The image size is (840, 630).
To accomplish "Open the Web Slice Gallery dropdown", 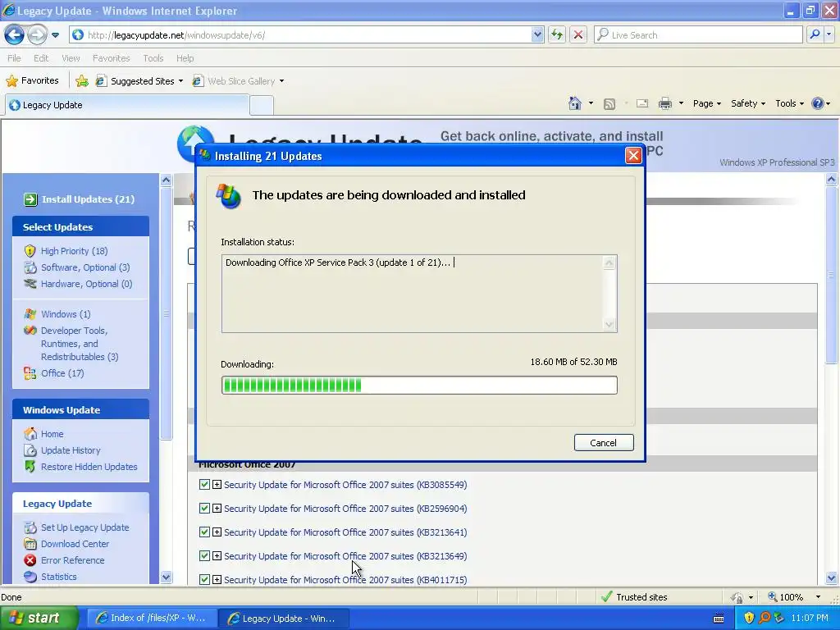I will [x=282, y=81].
